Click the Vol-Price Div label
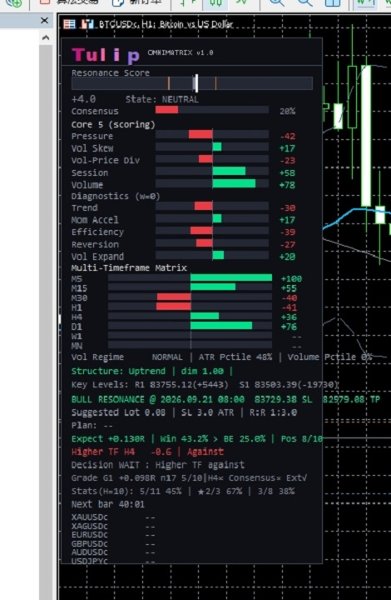This screenshot has width=391, height=600. [105, 160]
